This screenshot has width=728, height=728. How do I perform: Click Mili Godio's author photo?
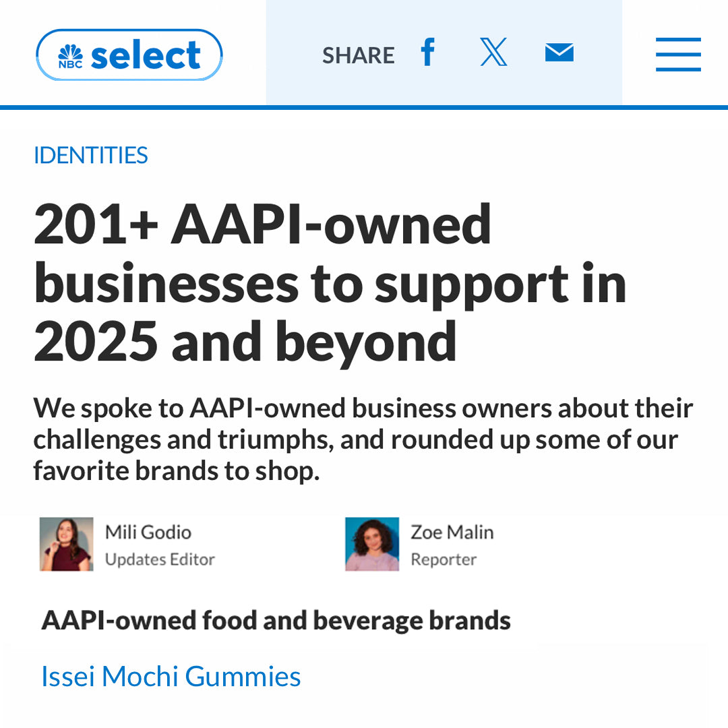pos(66,545)
